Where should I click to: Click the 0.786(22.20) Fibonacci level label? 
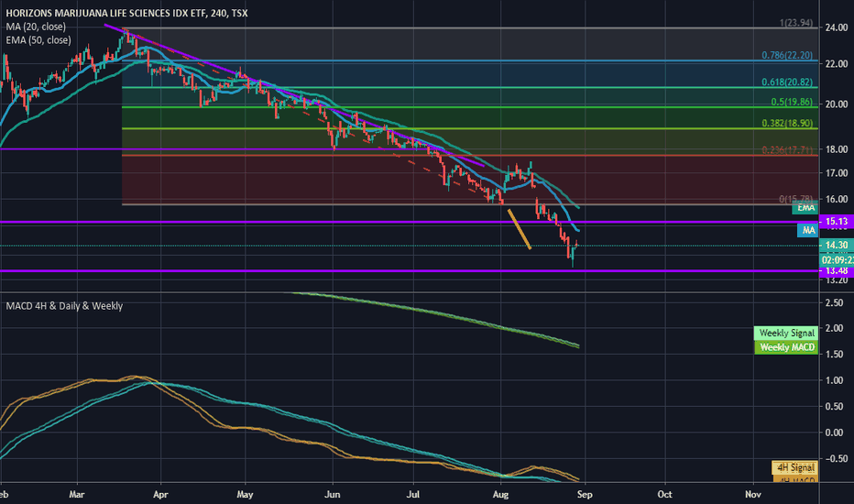point(787,55)
